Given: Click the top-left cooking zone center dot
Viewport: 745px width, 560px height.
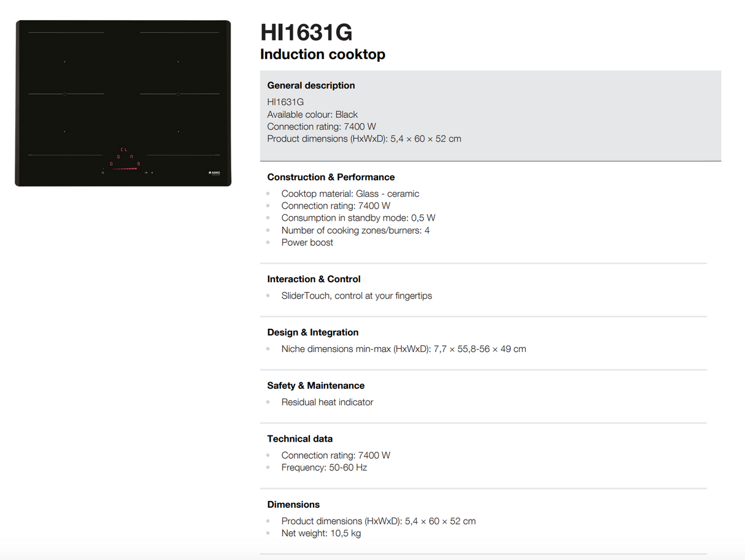Looking at the screenshot, I should [64, 61].
